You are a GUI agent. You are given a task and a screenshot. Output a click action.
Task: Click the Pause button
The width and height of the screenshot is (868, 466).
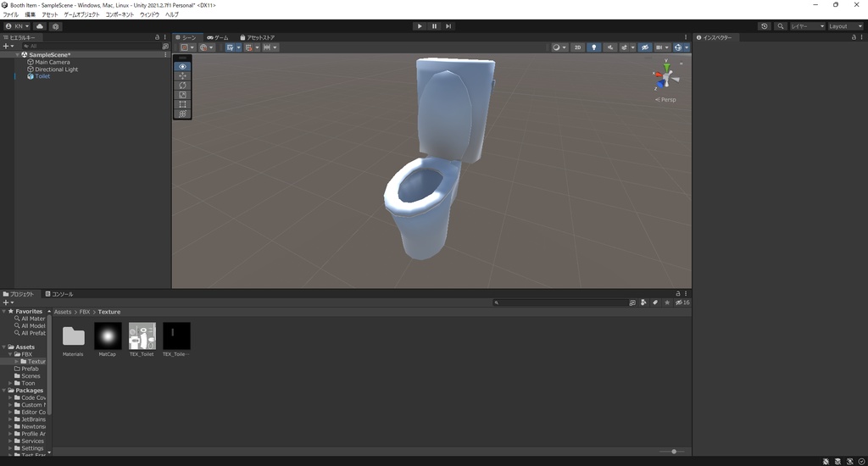point(434,26)
